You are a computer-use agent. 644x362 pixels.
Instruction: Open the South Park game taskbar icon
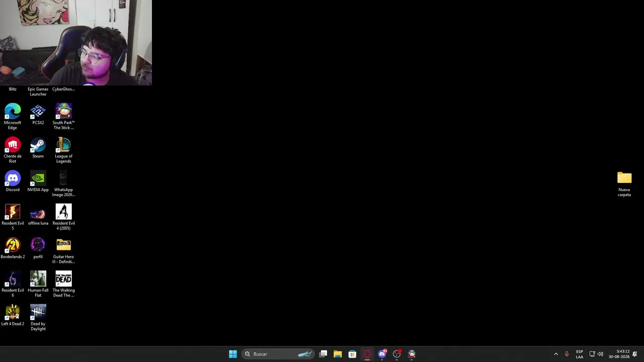[412, 354]
